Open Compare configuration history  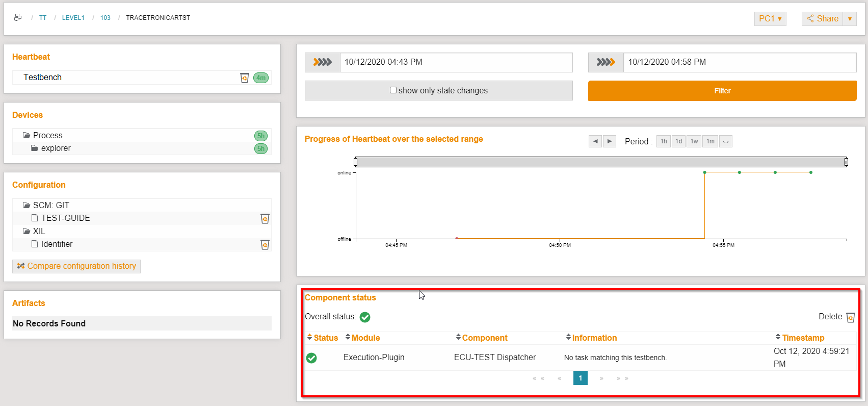(76, 266)
